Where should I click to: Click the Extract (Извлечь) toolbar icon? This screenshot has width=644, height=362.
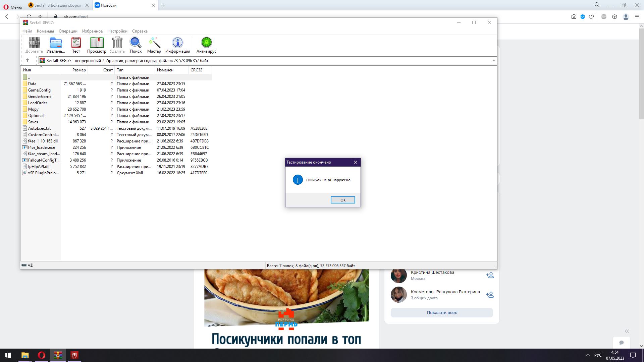pyautogui.click(x=56, y=45)
